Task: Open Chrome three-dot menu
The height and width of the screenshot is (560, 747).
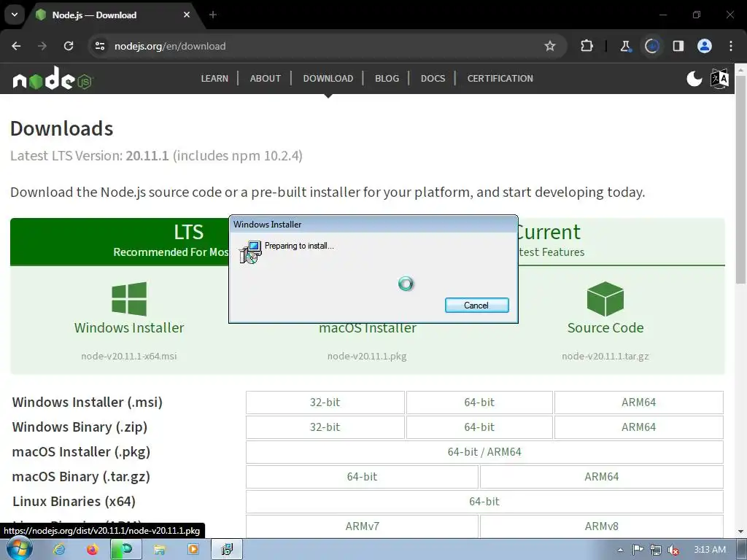Action: pyautogui.click(x=731, y=46)
